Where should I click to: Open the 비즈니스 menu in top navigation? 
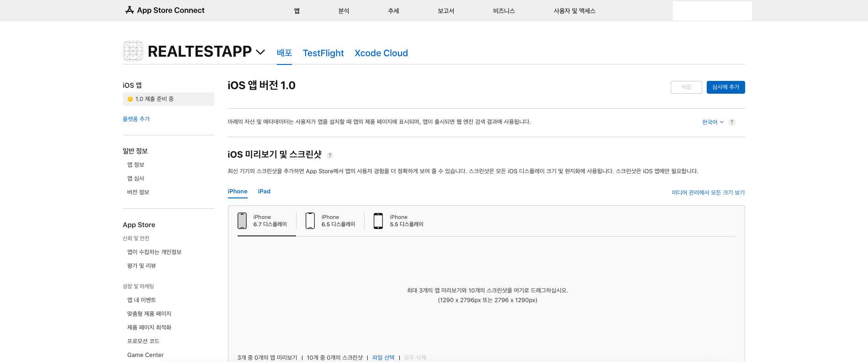click(x=504, y=11)
